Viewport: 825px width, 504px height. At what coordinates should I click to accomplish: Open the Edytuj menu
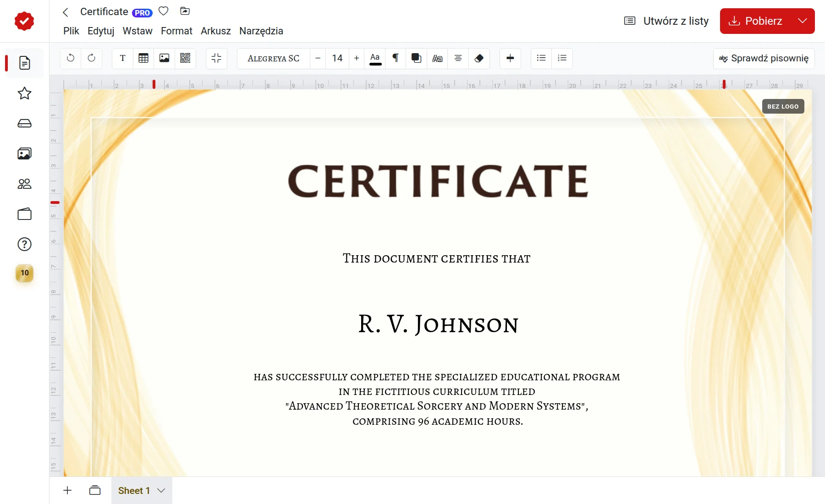coord(101,31)
